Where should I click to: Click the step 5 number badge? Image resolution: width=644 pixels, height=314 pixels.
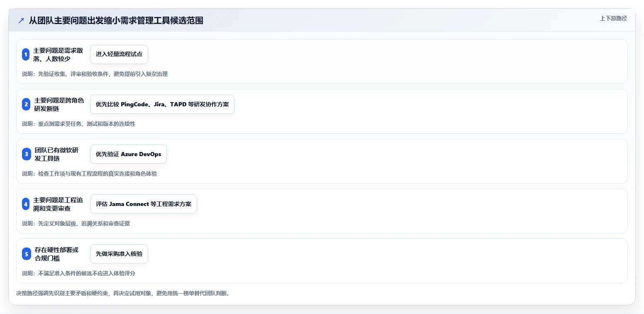coord(26,254)
